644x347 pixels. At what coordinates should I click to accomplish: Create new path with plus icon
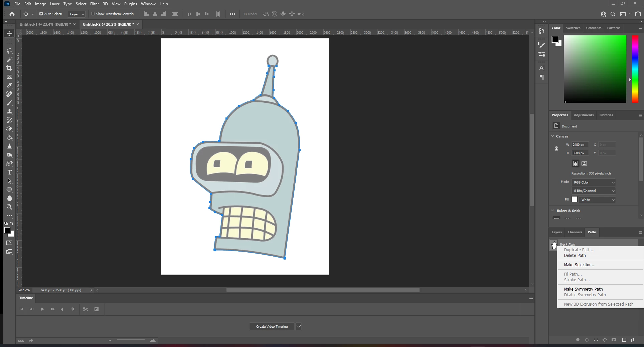pos(624,340)
